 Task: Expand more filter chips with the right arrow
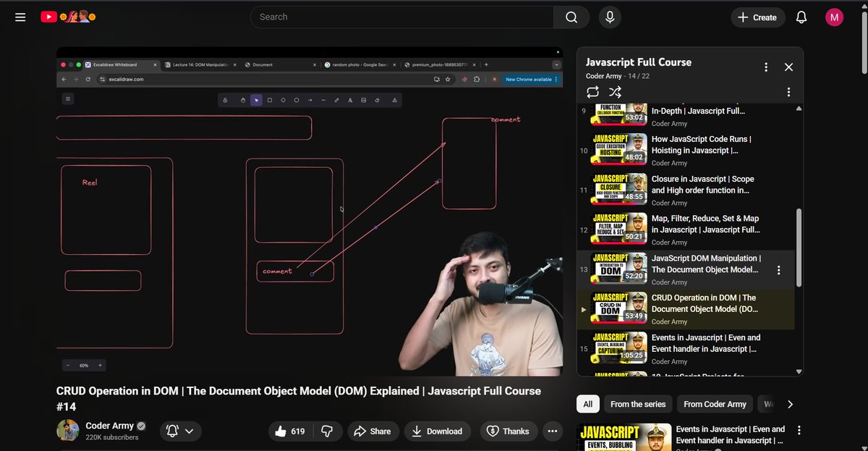[x=790, y=404]
